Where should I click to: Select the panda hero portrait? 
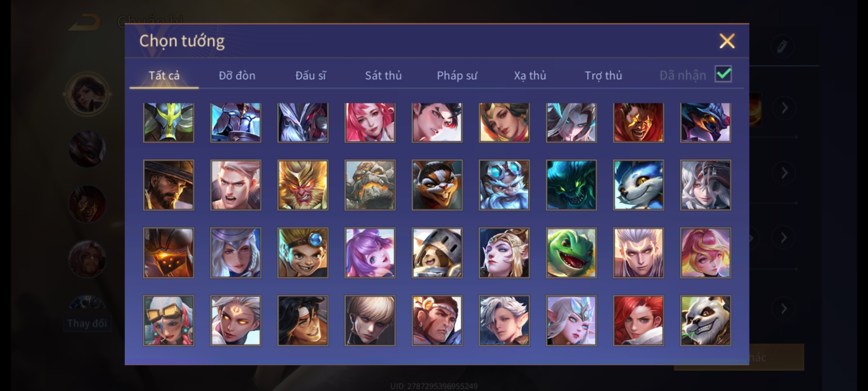click(705, 321)
